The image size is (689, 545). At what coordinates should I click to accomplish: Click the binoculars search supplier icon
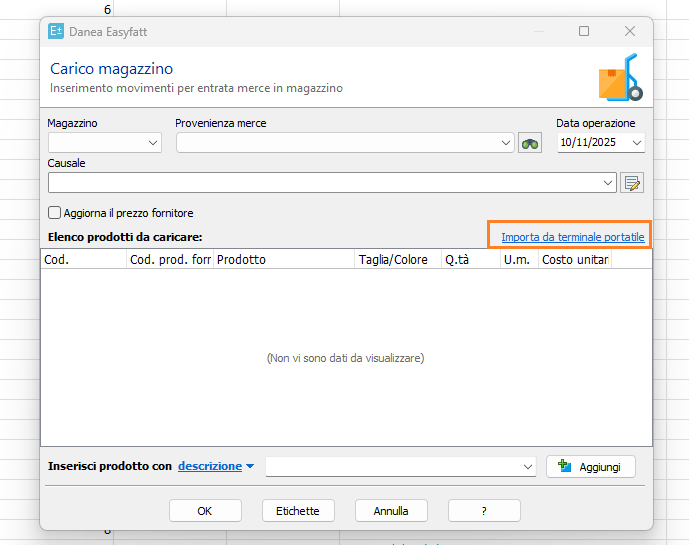coord(529,143)
